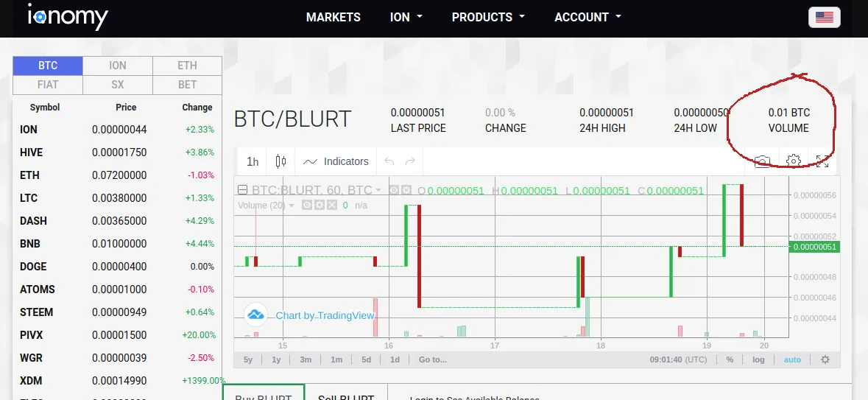868x400 pixels.
Task: Open the LTC market row
Action: click(x=117, y=197)
